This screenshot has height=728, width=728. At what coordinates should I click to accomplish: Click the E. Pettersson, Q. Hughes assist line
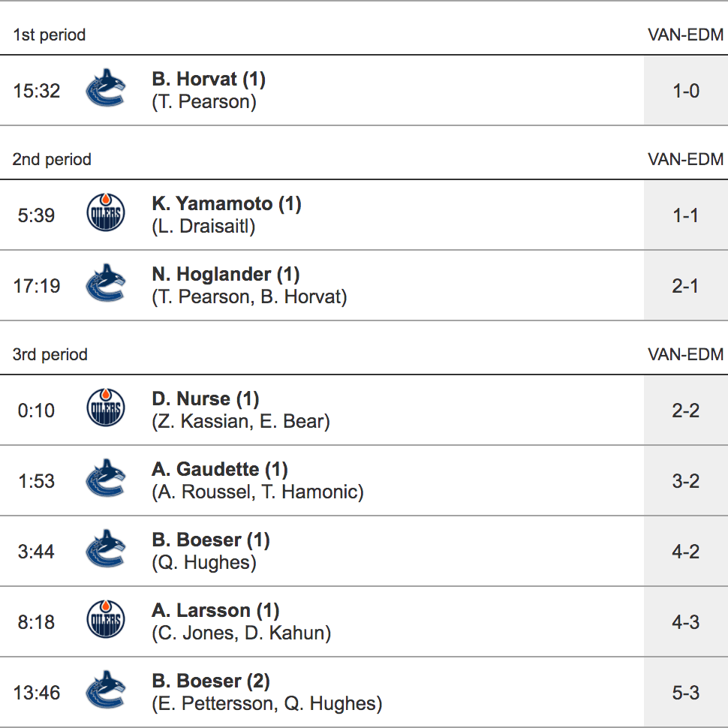266,704
